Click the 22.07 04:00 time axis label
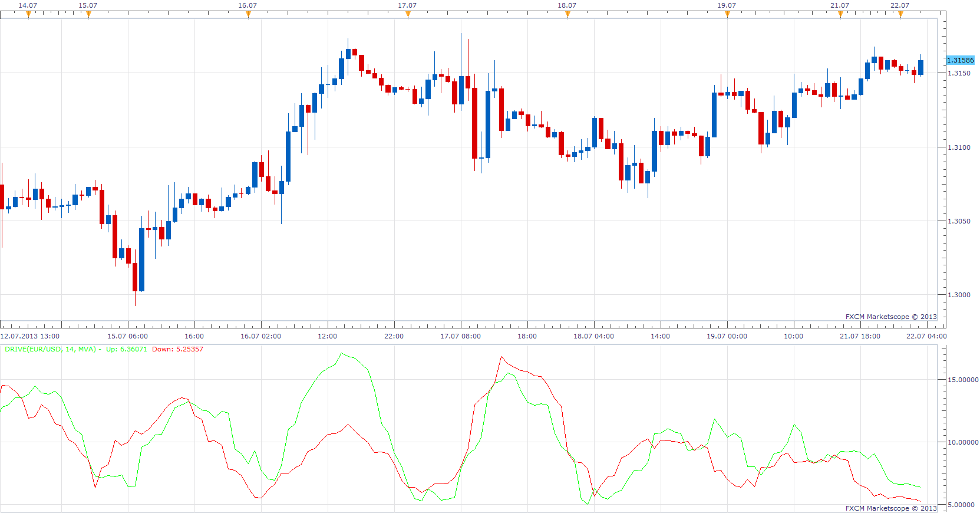Screen dimensions: 980x513 tap(926, 336)
